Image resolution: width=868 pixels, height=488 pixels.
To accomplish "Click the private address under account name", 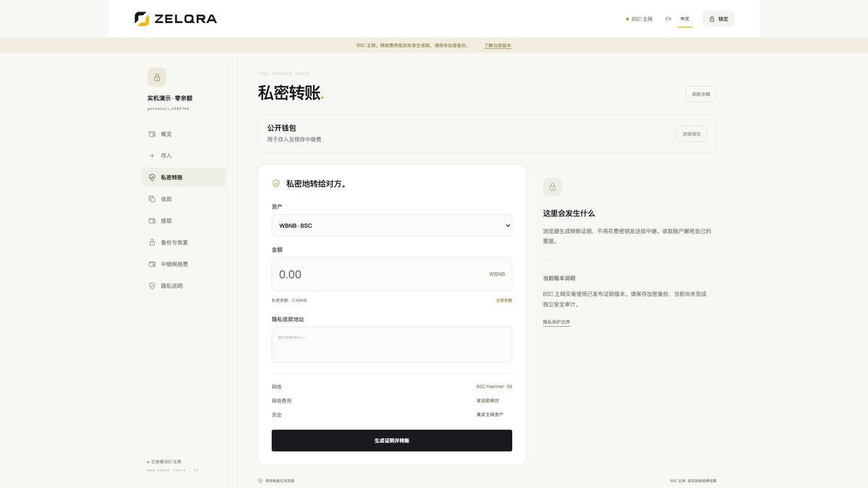I will 168,108.
